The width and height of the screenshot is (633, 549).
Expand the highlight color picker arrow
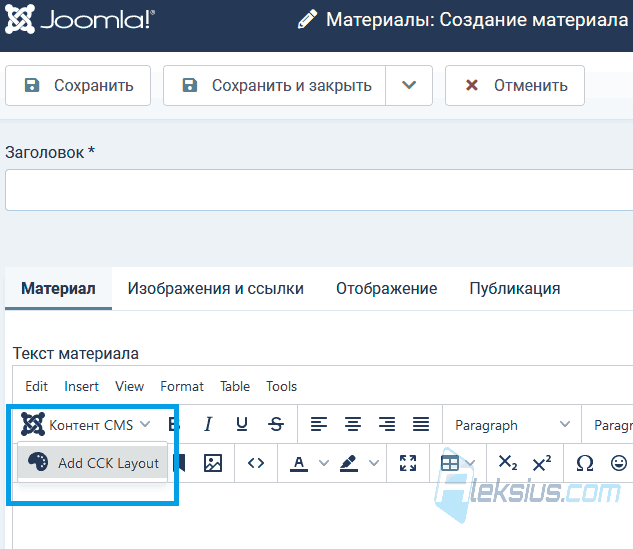(x=374, y=463)
